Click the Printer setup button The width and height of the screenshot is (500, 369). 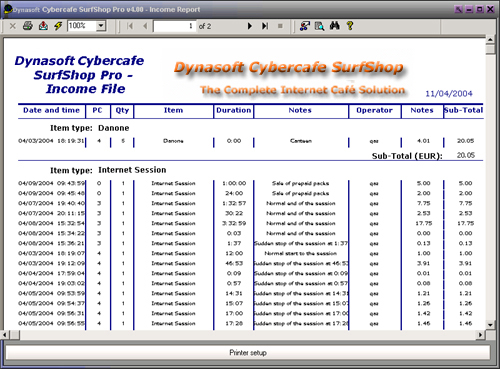click(x=248, y=353)
